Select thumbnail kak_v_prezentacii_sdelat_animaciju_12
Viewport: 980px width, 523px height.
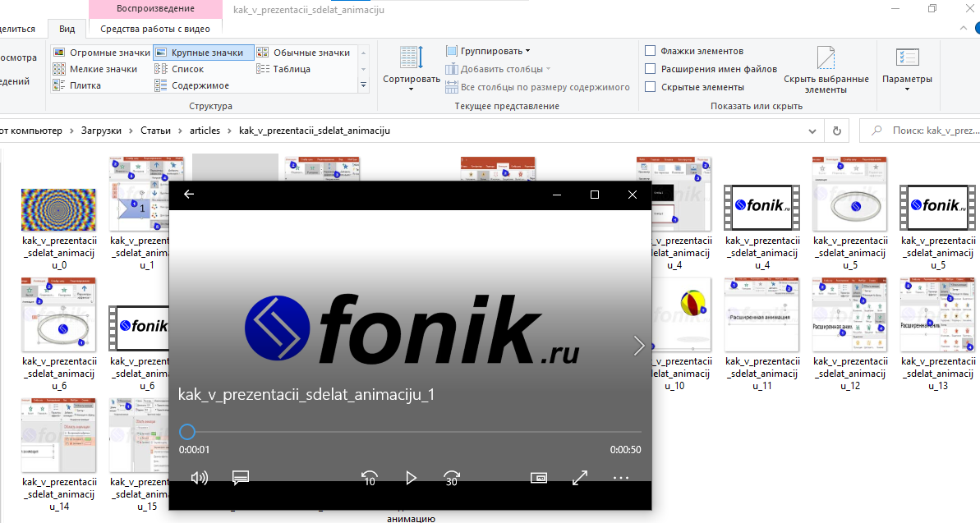850,315
